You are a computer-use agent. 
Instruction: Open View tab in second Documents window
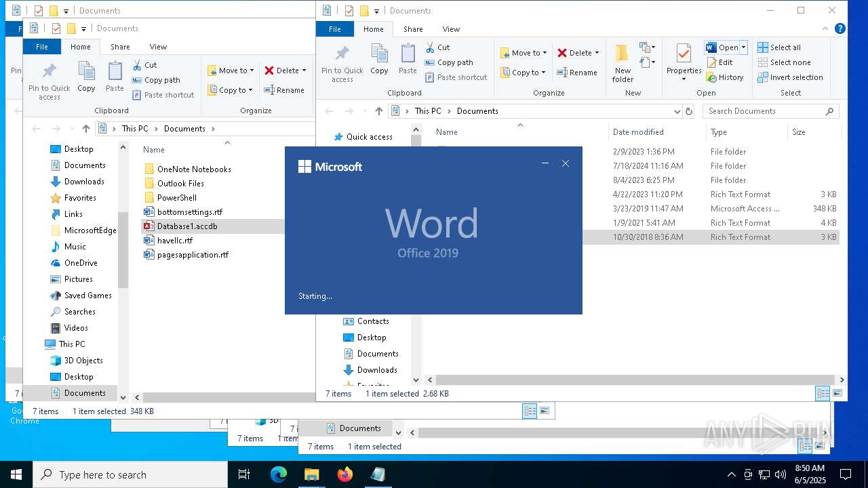(158, 47)
